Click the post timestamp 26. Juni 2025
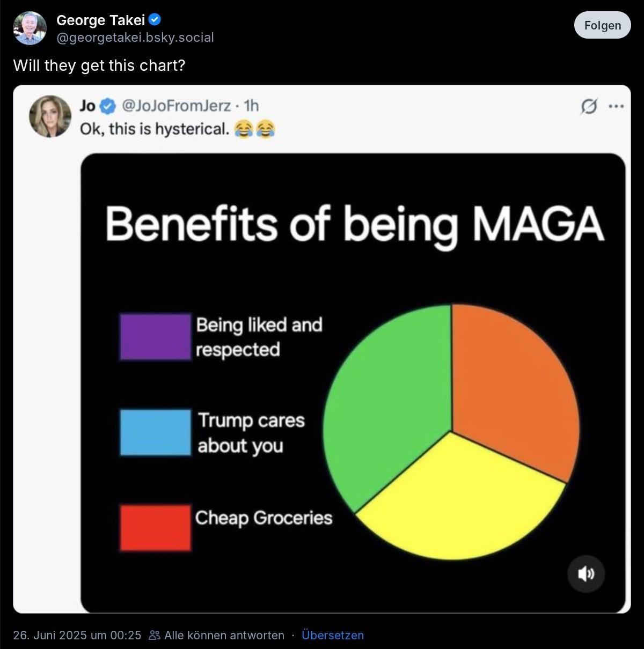Screen dimensions: 644x649 coord(77,636)
